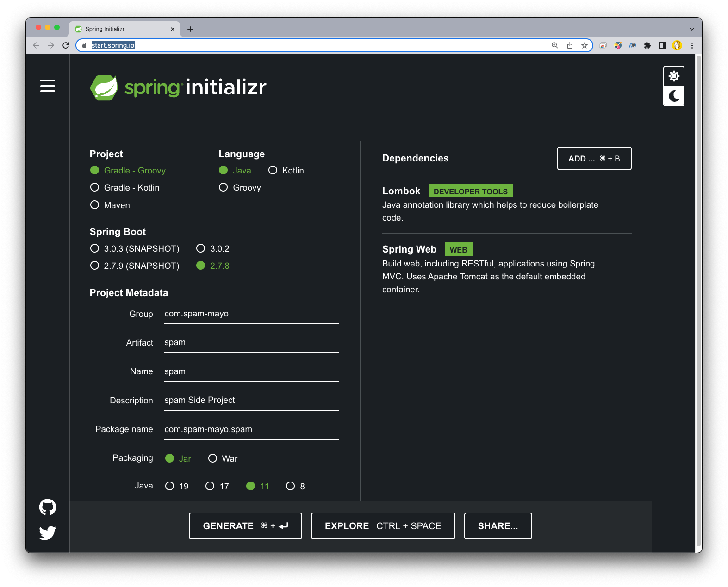Click the Dependencies heading
This screenshot has height=587, width=728.
[x=415, y=158]
